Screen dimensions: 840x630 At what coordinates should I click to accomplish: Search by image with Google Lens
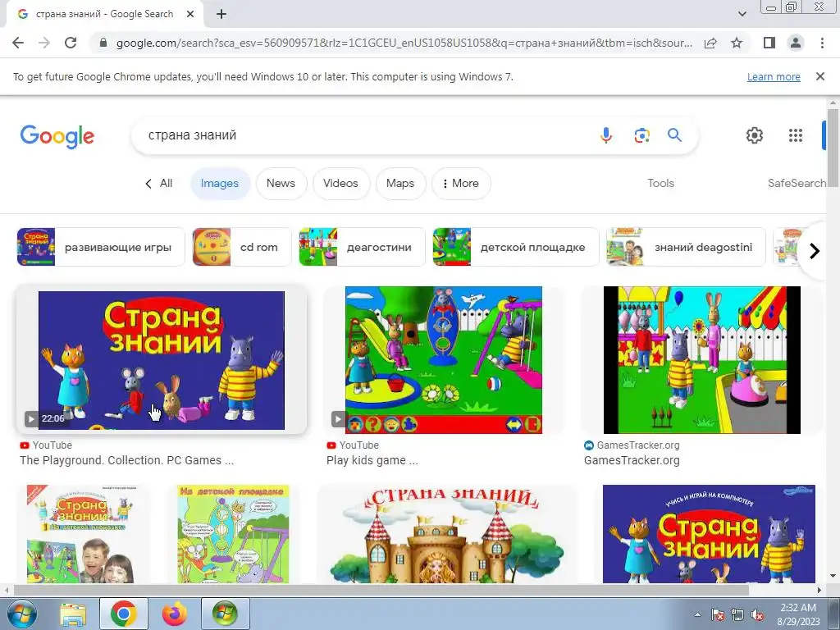coord(641,135)
